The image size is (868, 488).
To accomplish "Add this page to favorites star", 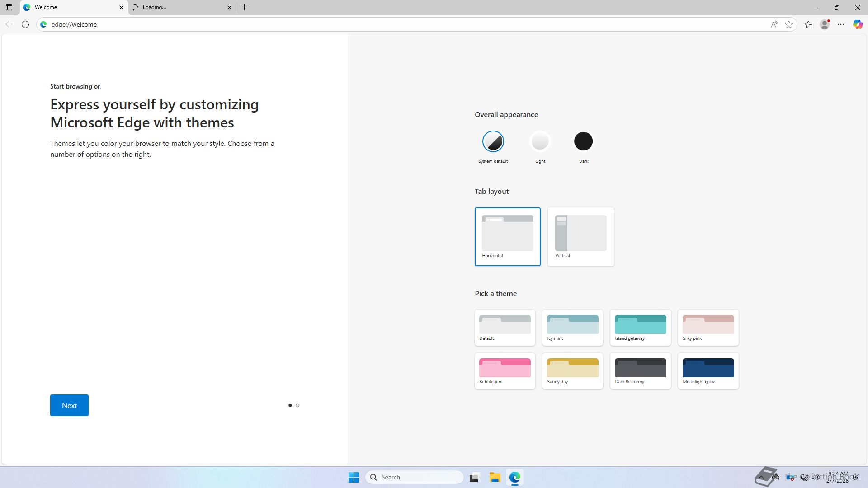I will coord(789,24).
